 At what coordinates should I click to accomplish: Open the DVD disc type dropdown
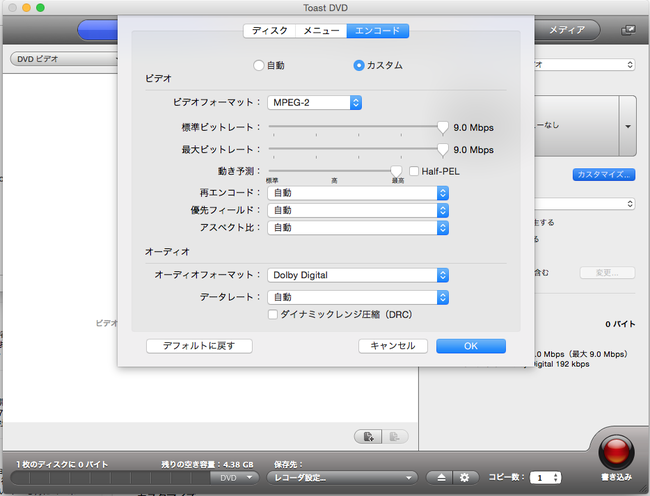[234, 478]
